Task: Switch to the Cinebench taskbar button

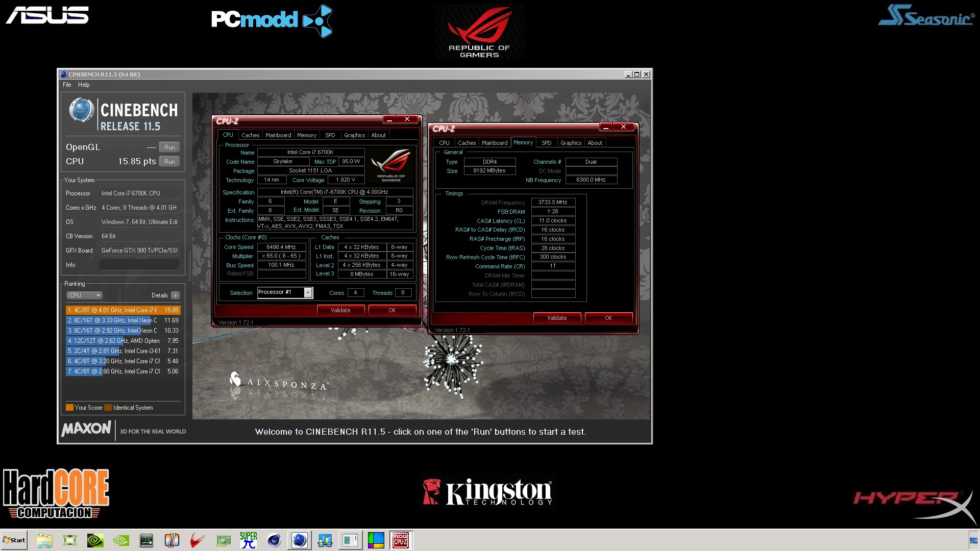Action: [300, 540]
